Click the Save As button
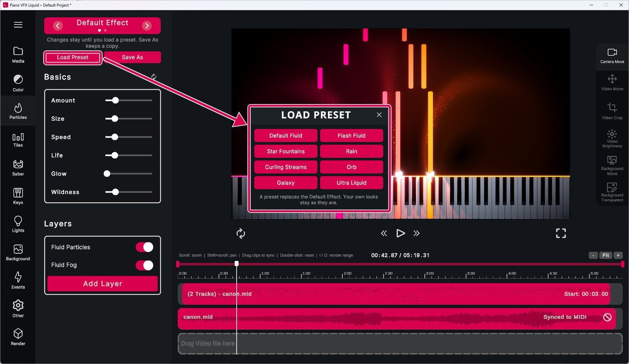 (x=132, y=57)
